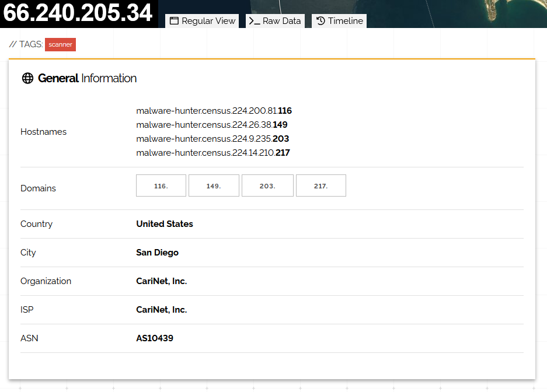547x392 pixels.
Task: Click the red scanner tag
Action: [x=60, y=44]
